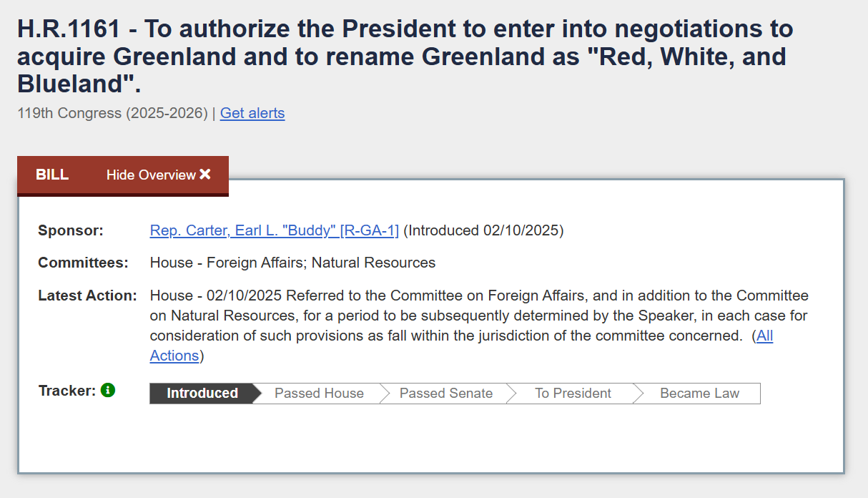Click the 119th Congress (2025-2026) text
Screen dimensions: 868x498
(x=112, y=113)
